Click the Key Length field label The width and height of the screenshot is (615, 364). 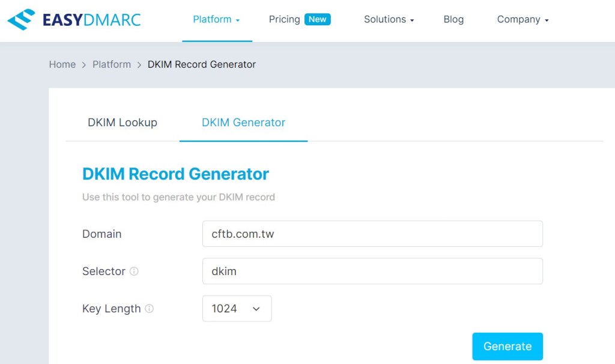click(111, 309)
